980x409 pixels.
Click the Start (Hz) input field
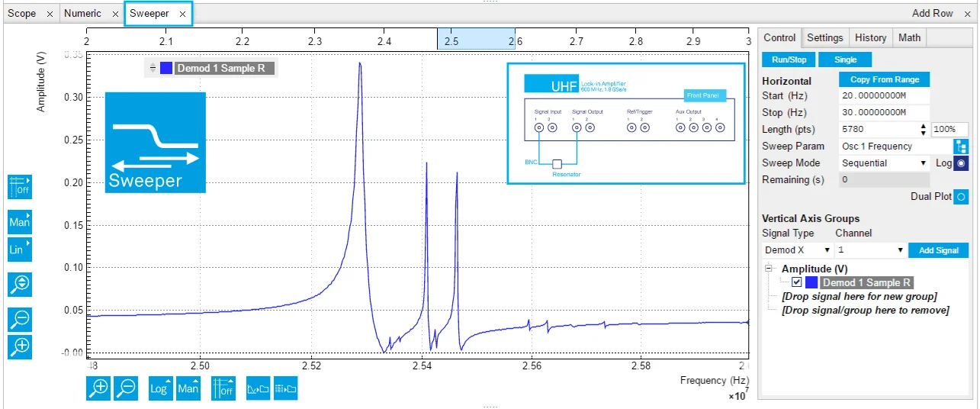(x=884, y=96)
